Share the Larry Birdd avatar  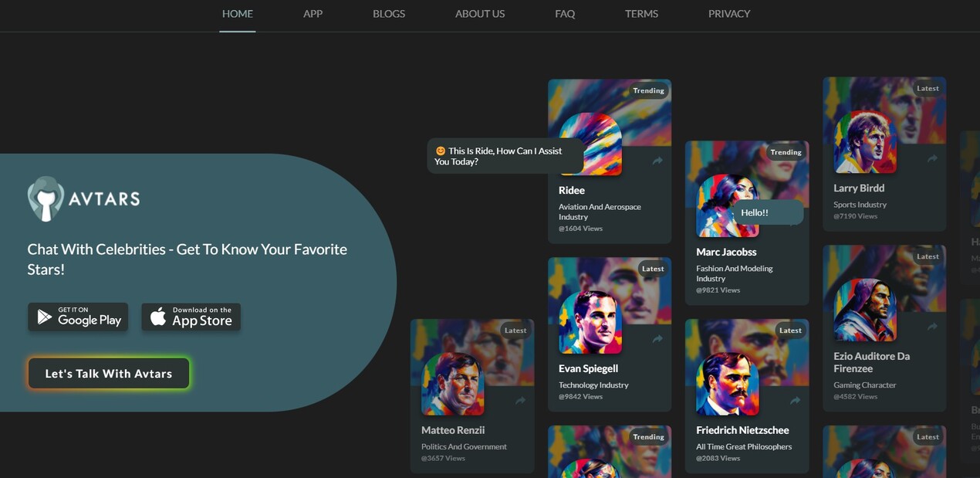tap(933, 160)
